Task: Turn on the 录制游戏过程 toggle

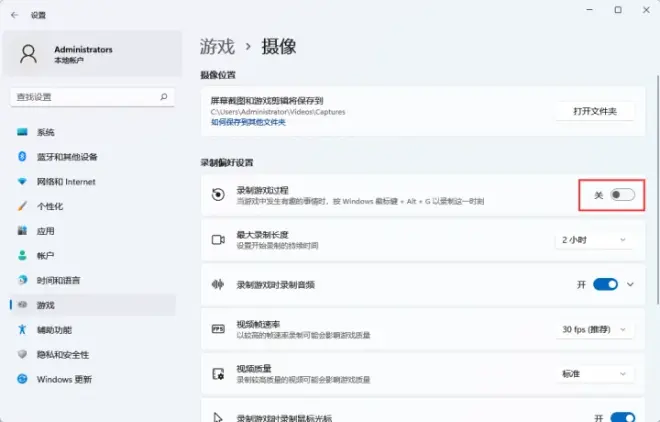Action: tap(622, 195)
